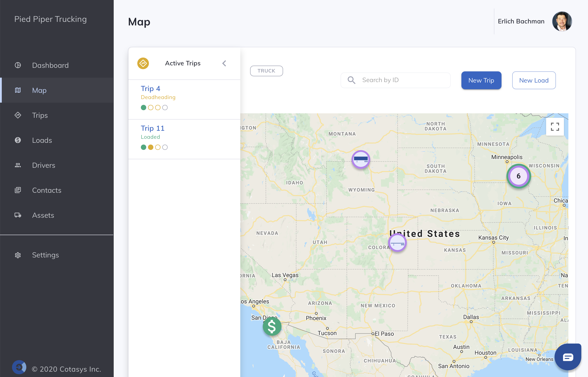The width and height of the screenshot is (588, 377).
Task: Click the trailer marker near Wyoming
Action: 360,159
